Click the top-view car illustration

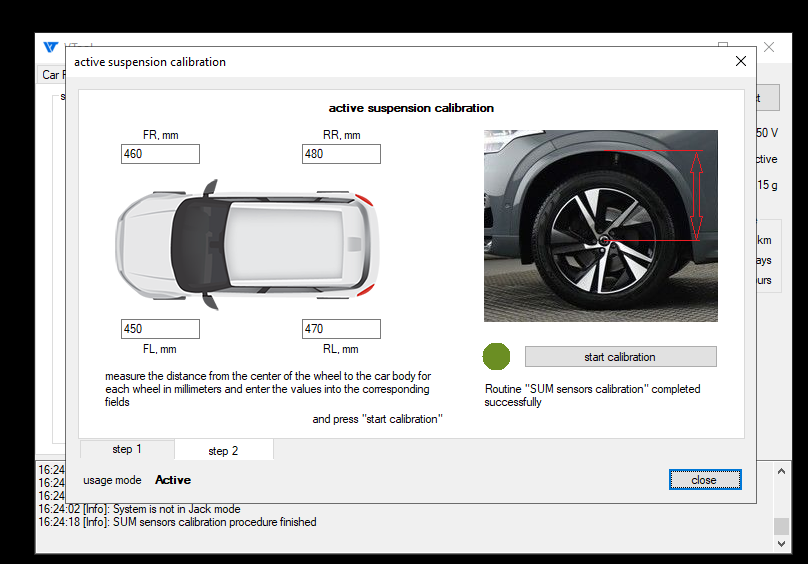pos(247,245)
